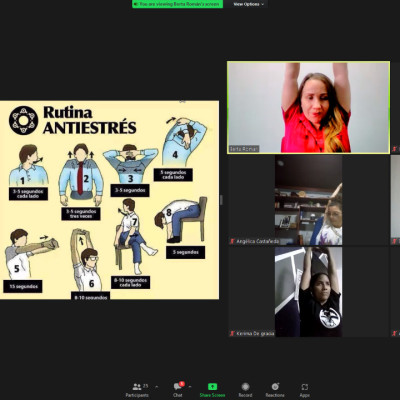Open the Participants panel icon
400x400 pixels.
[x=137, y=387]
